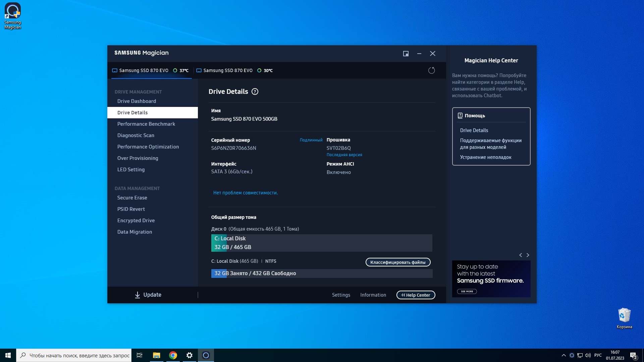Image resolution: width=644 pixels, height=362 pixels.
Task: Open the Drive Details help question-mark icon
Action: click(255, 92)
